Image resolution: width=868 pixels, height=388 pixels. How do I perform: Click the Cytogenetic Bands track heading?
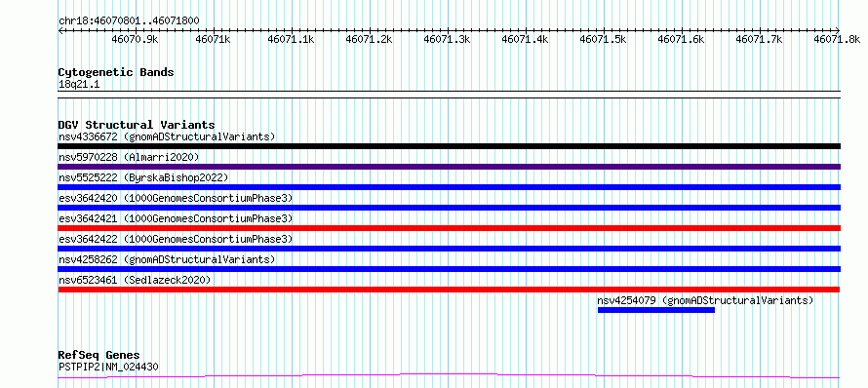[116, 72]
